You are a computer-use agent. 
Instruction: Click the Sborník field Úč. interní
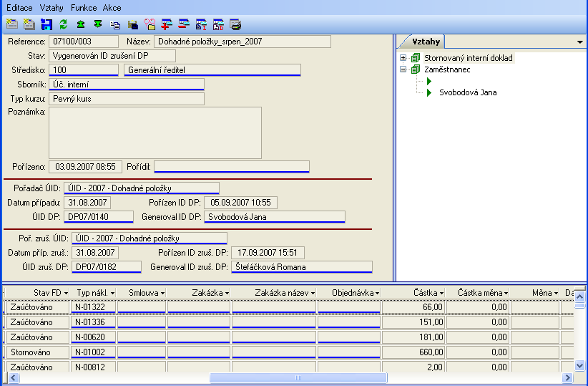pos(127,84)
